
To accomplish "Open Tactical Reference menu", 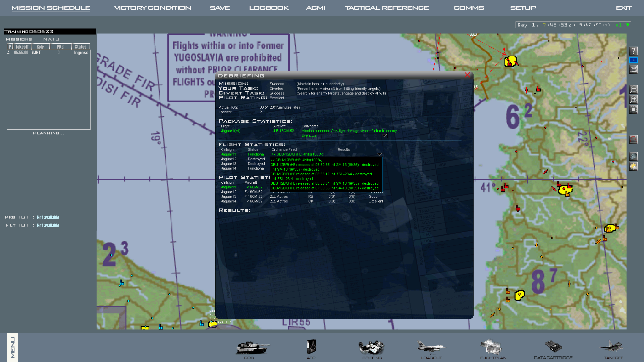I will 387,8.
